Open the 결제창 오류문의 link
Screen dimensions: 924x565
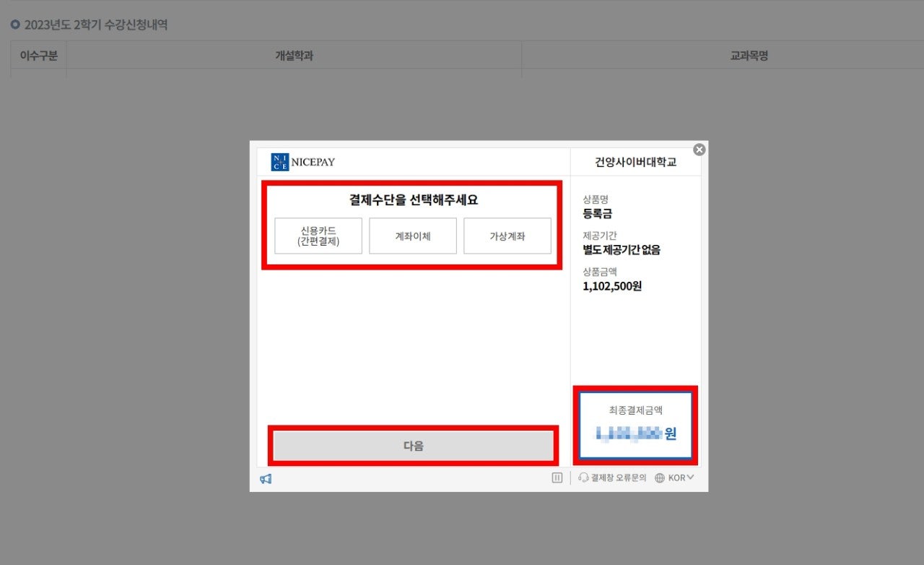click(x=618, y=478)
